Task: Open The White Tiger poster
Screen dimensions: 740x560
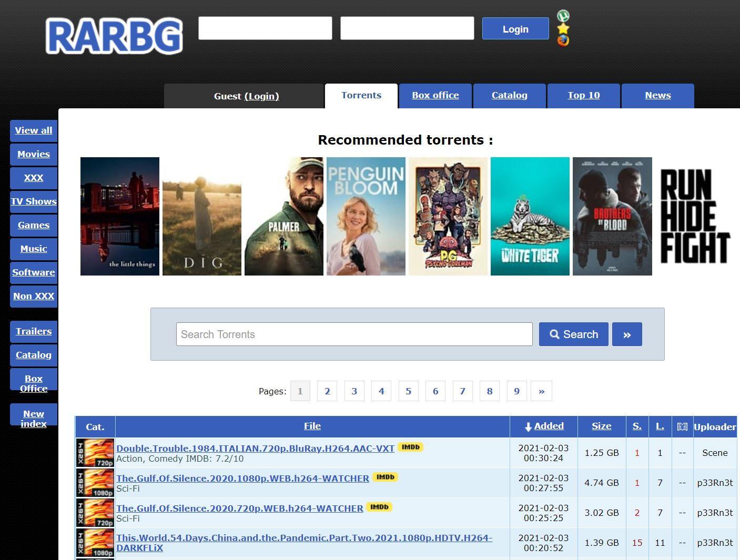Action: pyautogui.click(x=530, y=216)
